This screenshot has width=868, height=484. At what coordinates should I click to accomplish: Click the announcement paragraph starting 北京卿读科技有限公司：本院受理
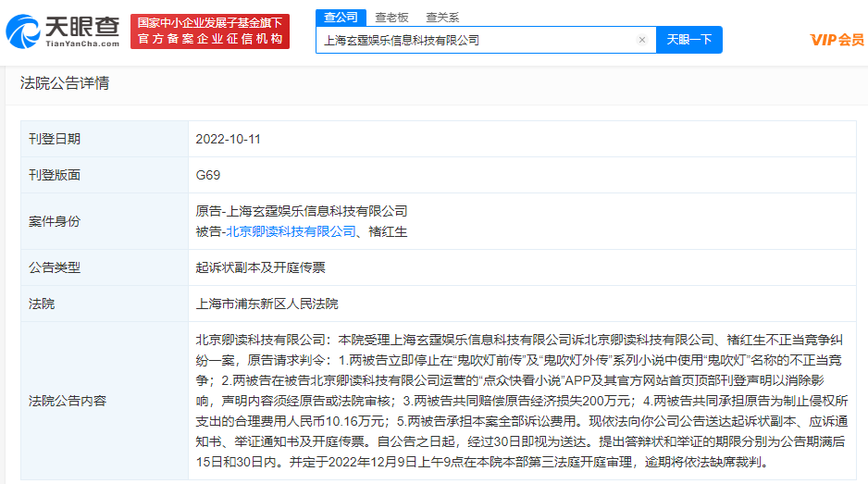pos(522,401)
